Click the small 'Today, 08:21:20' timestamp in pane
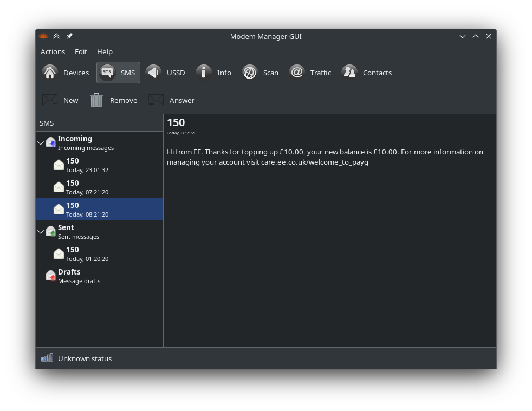This screenshot has height=411, width=532. pyautogui.click(x=181, y=133)
